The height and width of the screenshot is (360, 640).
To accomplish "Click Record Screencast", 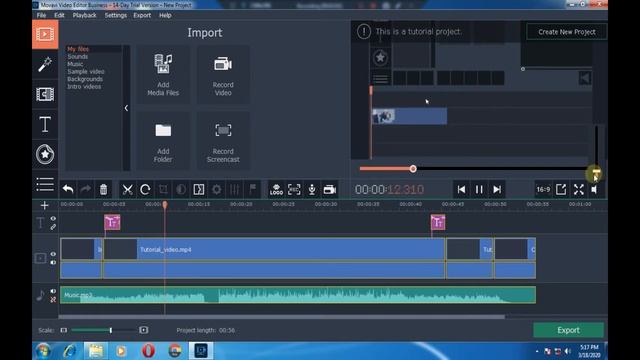I will tap(223, 141).
